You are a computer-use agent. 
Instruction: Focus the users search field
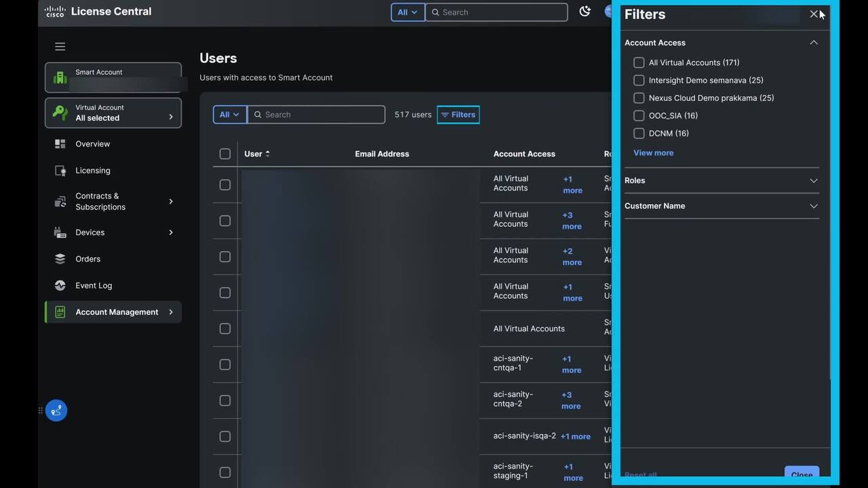click(316, 115)
